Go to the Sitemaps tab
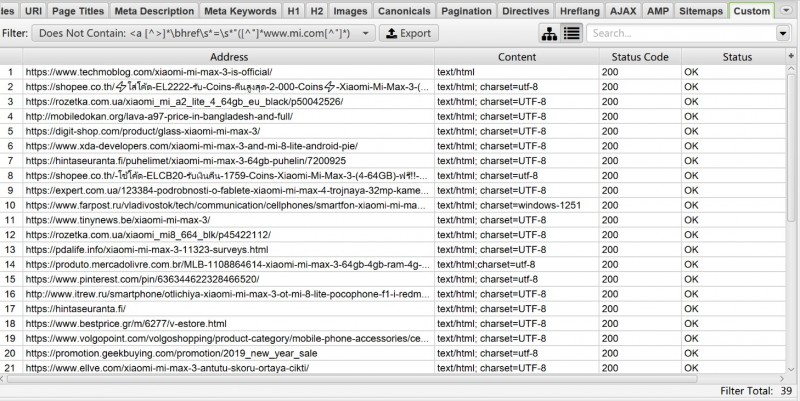Image resolution: width=800 pixels, height=401 pixels. point(699,11)
